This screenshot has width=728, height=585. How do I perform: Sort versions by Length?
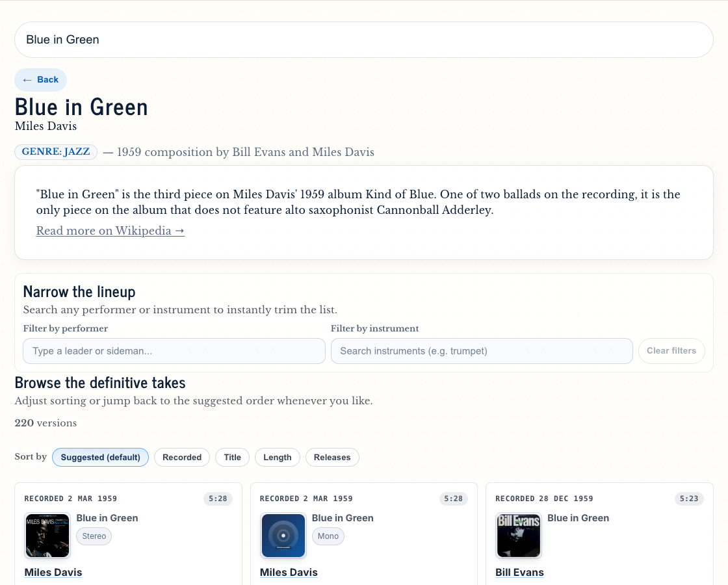coord(277,458)
